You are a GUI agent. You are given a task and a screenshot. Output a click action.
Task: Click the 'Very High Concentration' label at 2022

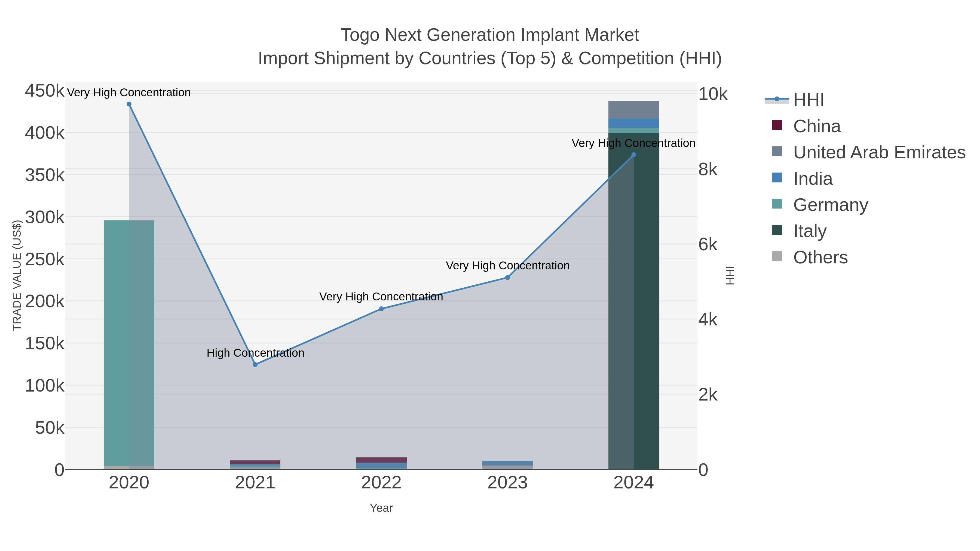pyautogui.click(x=381, y=297)
